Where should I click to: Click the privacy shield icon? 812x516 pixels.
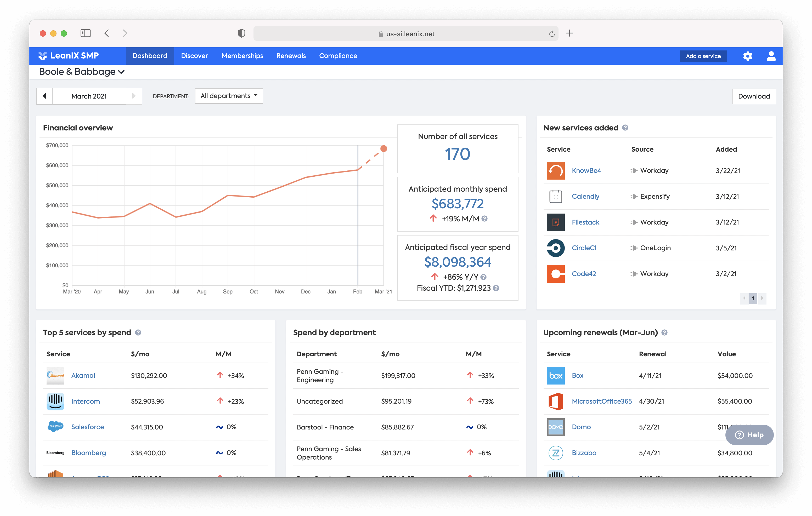(241, 33)
